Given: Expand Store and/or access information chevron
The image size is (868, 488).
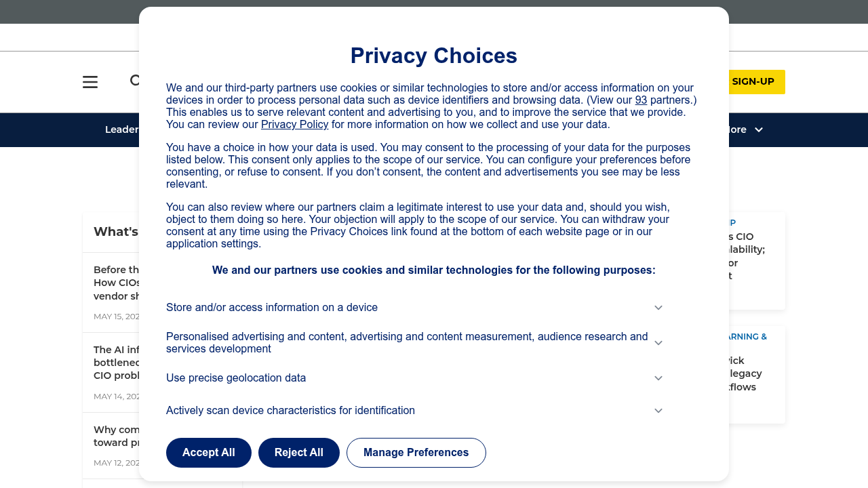Looking at the screenshot, I should point(658,308).
